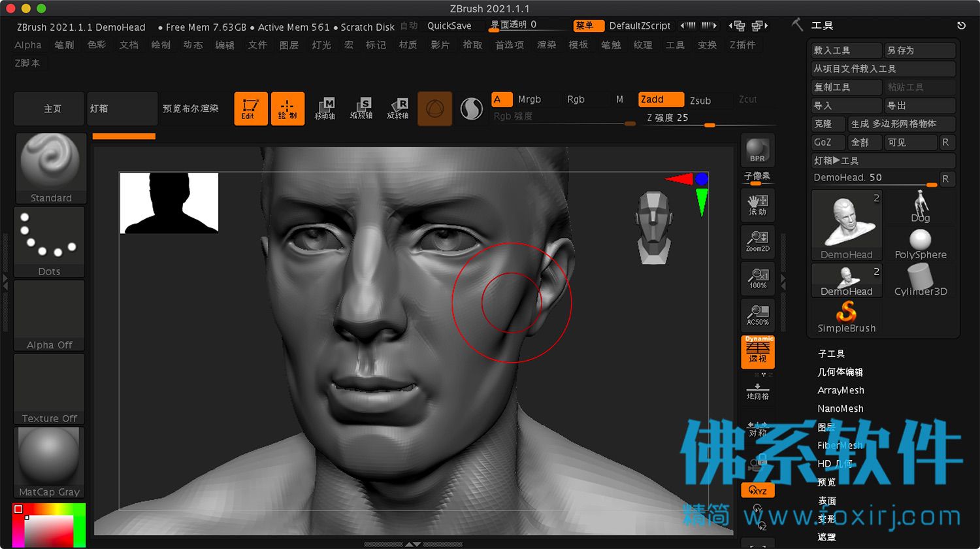Select the SimpleBrush tool
The height and width of the screenshot is (549, 980).
pos(847,317)
